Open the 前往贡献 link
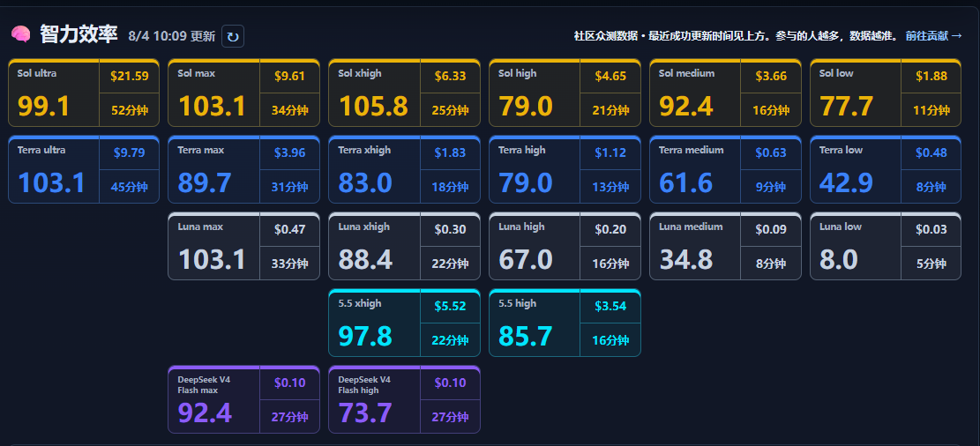Viewport: 980px width, 446px height. pyautogui.click(x=934, y=36)
